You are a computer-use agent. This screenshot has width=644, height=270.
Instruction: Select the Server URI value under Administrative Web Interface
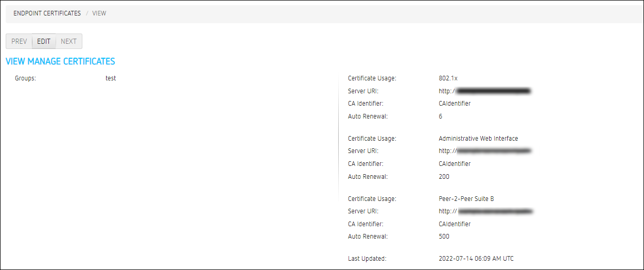(485, 151)
